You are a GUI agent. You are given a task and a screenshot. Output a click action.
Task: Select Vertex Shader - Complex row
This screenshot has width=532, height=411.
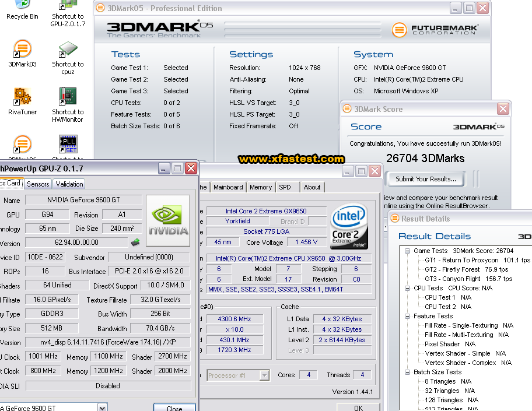[468, 363]
